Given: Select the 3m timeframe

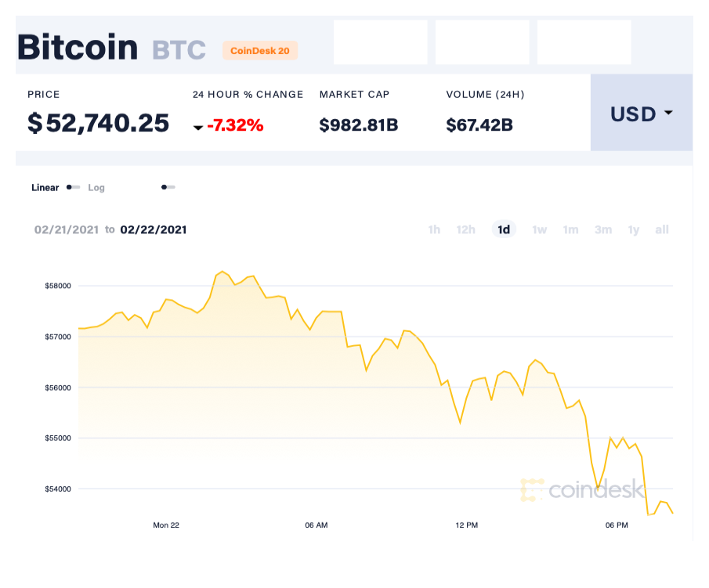Looking at the screenshot, I should [602, 229].
